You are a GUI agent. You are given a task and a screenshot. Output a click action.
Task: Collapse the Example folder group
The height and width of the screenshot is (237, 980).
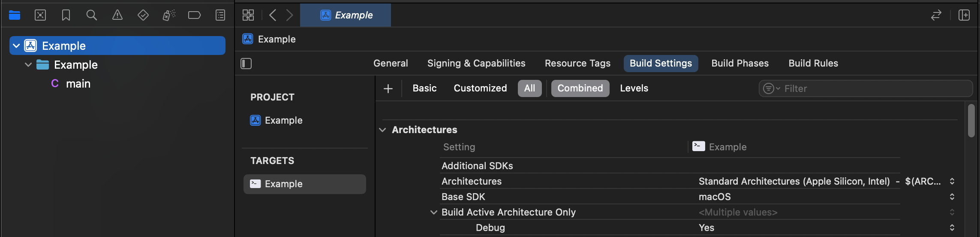click(28, 65)
